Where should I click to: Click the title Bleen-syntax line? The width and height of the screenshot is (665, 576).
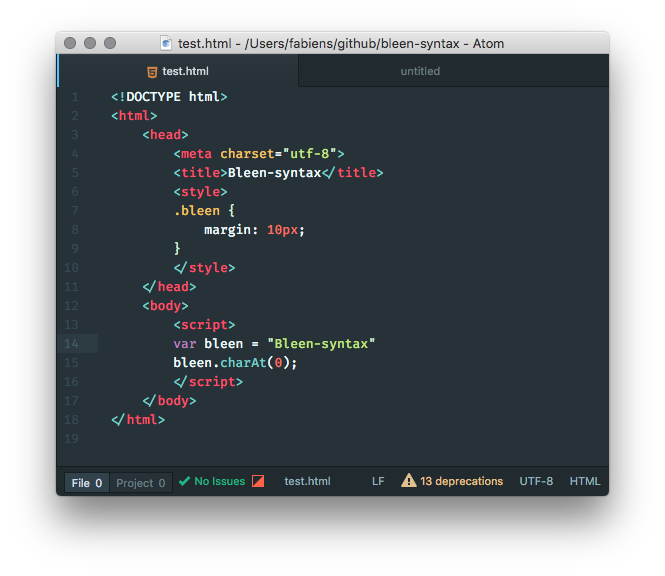click(278, 173)
